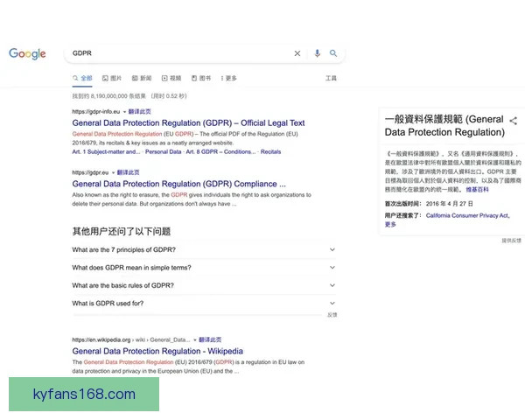This screenshot has width=525, height=420.
Task: Open the en.wikipedia.org URL dropdown arrow
Action: click(195, 340)
